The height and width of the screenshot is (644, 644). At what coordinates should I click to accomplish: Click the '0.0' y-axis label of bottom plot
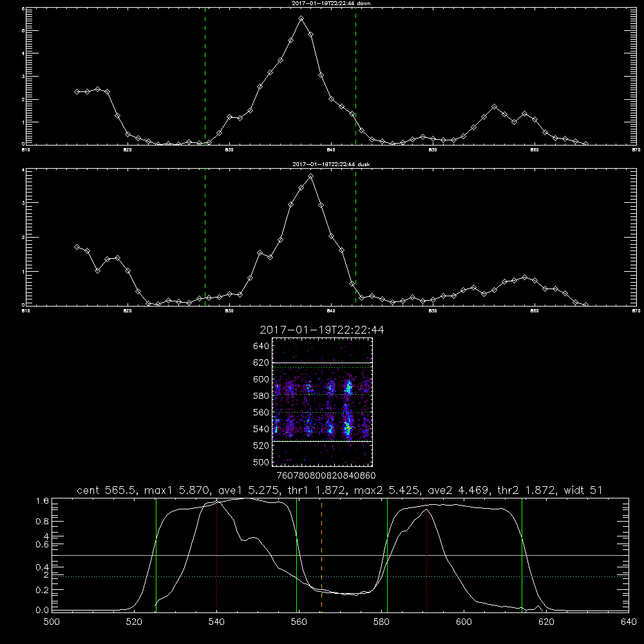pos(43,611)
